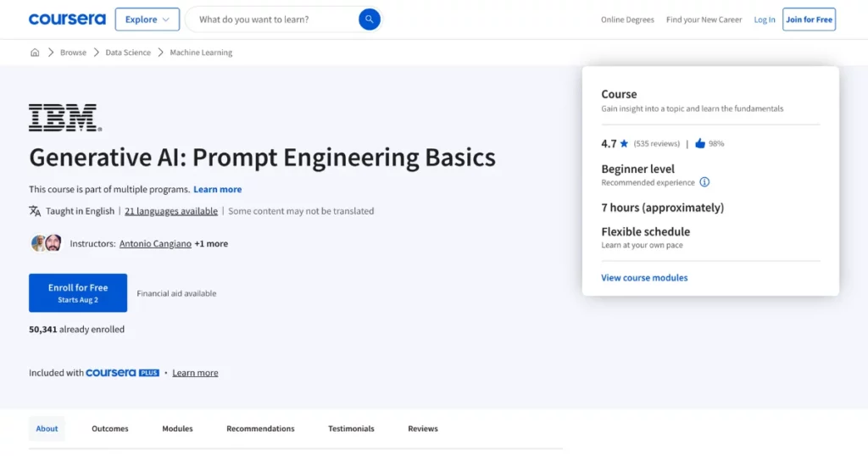Click the blue search magnifier button
This screenshot has height=456, width=868.
pos(370,19)
